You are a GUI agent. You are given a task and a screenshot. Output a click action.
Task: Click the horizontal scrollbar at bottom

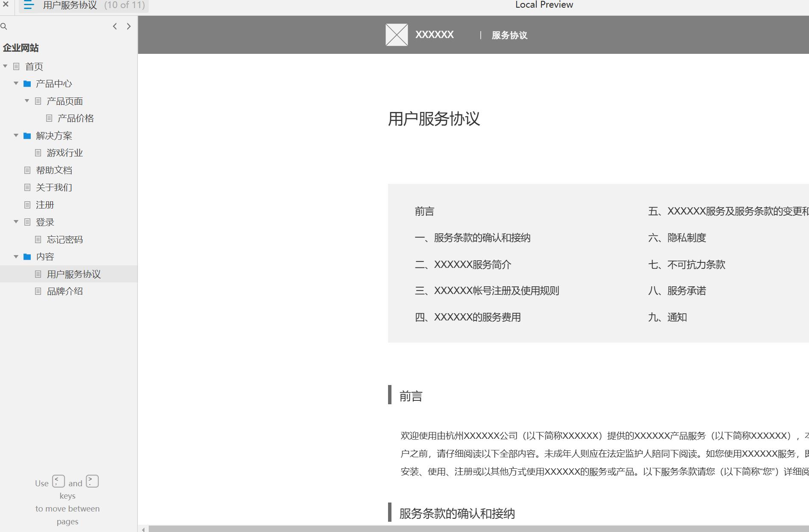pyautogui.click(x=479, y=529)
